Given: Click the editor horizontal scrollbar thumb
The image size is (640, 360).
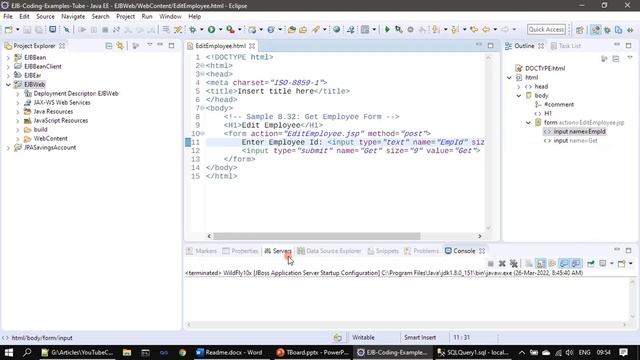Looking at the screenshot, I should (x=317, y=236).
